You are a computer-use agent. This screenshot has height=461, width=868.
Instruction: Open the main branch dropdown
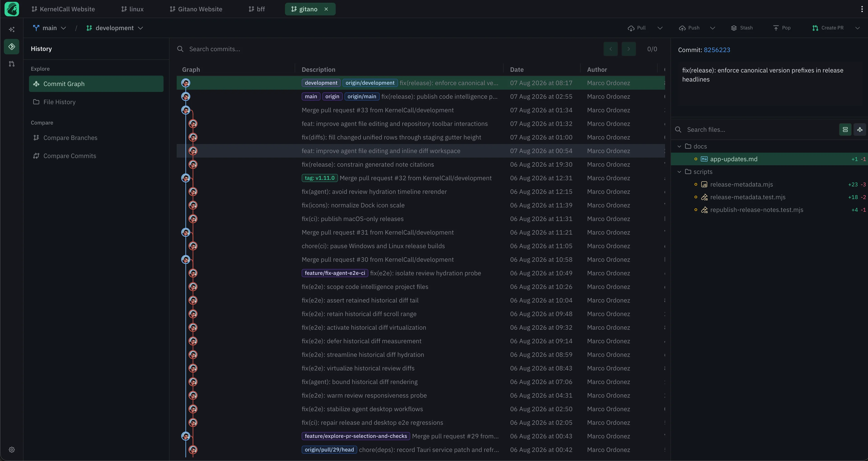pos(49,28)
